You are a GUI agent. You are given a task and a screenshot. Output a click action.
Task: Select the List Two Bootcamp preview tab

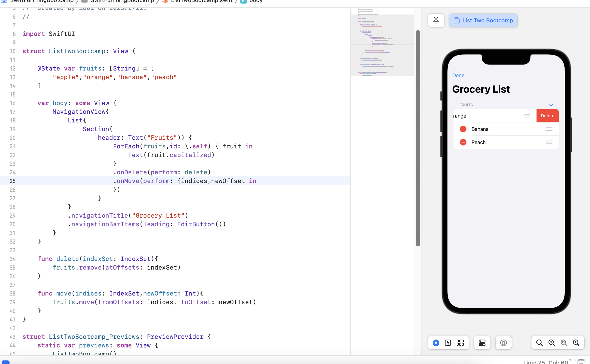pos(483,20)
